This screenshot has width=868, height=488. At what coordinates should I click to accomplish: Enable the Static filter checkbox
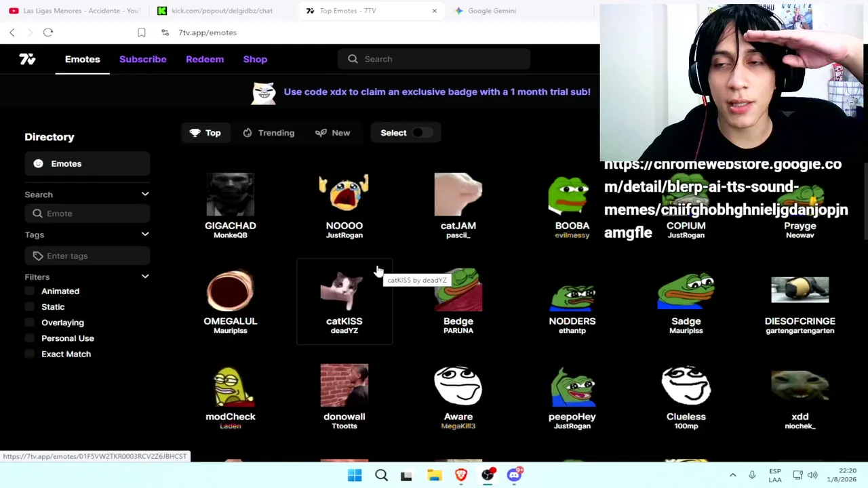[x=30, y=307]
